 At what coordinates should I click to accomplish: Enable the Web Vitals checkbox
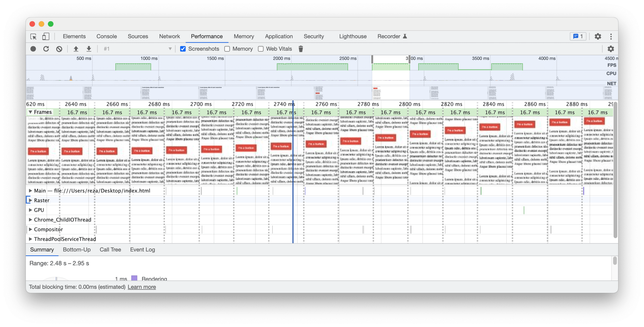(261, 49)
